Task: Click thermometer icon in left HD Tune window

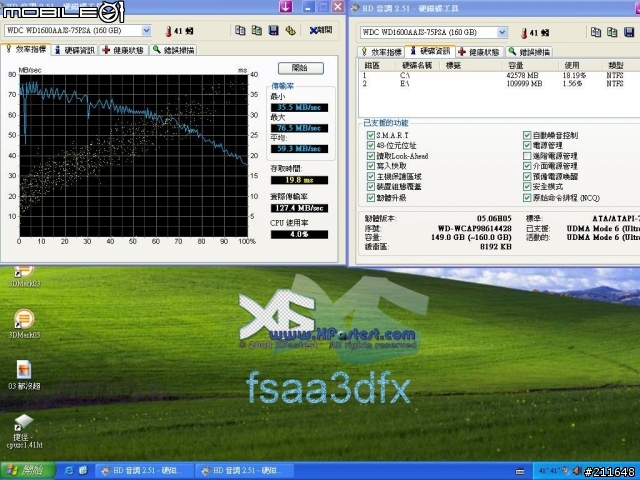Action: (x=168, y=31)
